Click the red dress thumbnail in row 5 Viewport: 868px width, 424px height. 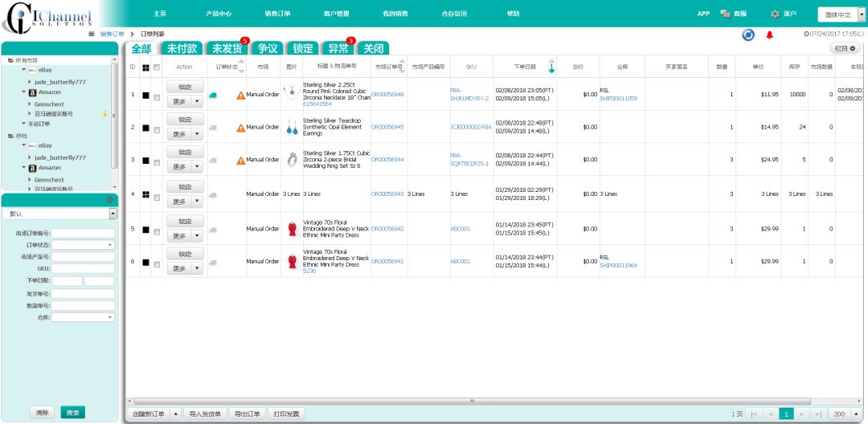point(292,229)
